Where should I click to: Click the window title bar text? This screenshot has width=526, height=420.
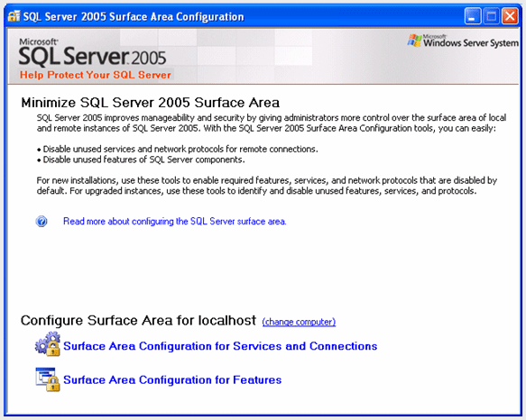pyautogui.click(x=134, y=16)
